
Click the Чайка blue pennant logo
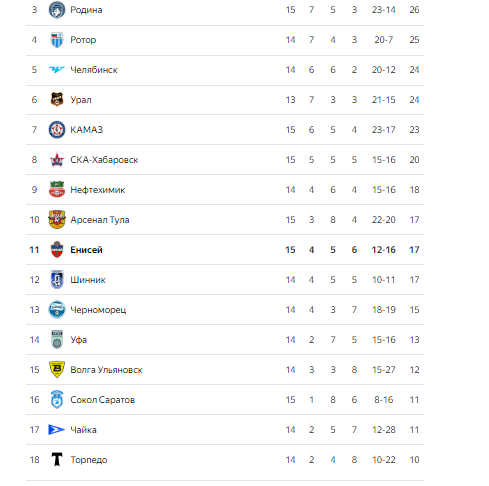click(57, 429)
